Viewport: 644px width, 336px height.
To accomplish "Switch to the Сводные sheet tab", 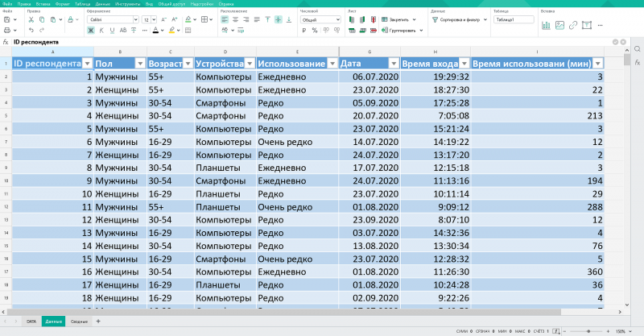I will click(78, 321).
